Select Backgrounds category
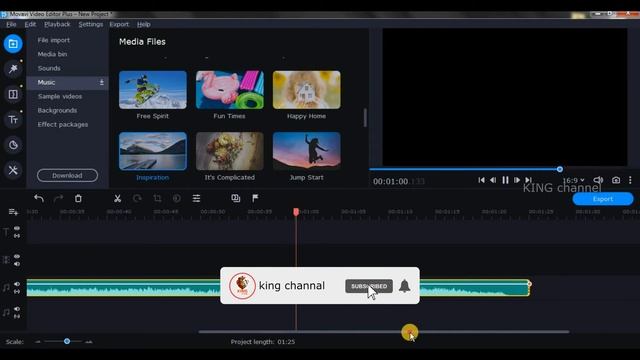The height and width of the screenshot is (360, 640). [57, 111]
